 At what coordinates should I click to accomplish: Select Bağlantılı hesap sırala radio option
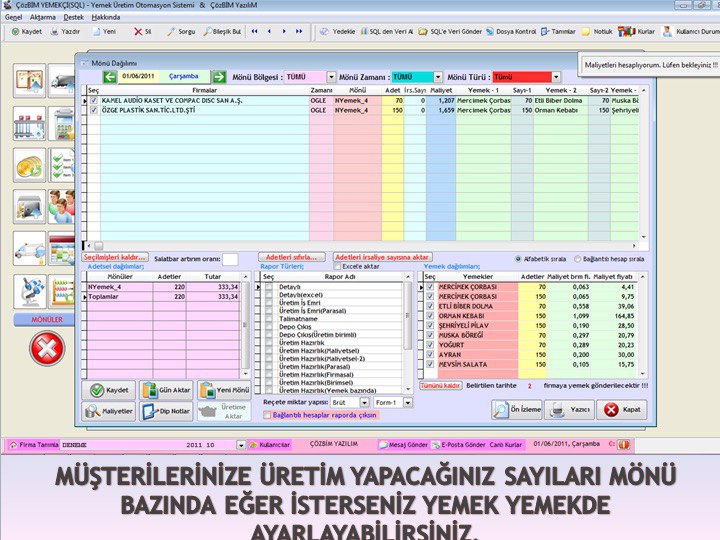[x=578, y=257]
